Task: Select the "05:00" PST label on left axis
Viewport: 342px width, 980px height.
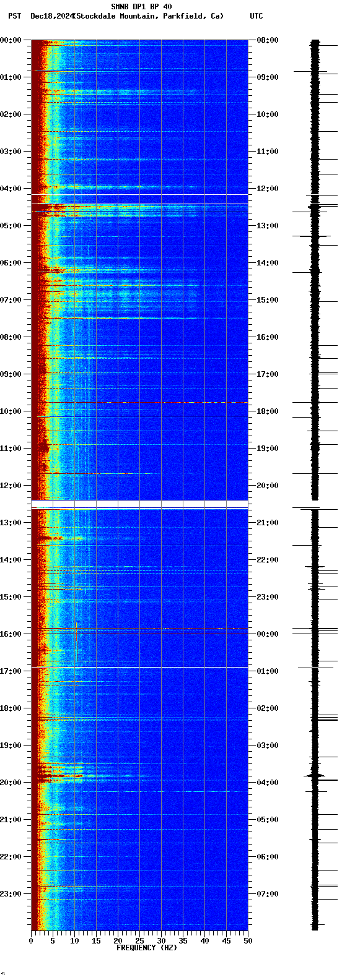Action: click(10, 226)
